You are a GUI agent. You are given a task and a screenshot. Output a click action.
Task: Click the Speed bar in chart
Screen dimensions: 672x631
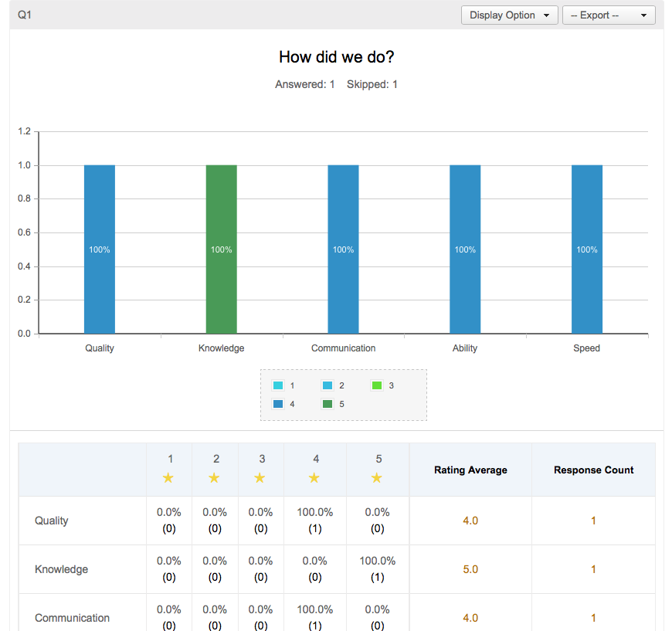(587, 249)
